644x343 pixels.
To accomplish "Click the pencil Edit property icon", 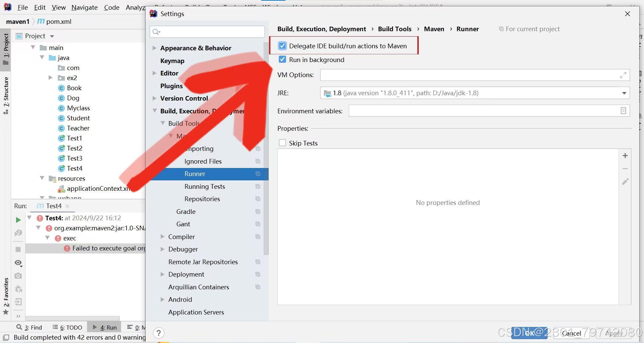I will (x=625, y=181).
